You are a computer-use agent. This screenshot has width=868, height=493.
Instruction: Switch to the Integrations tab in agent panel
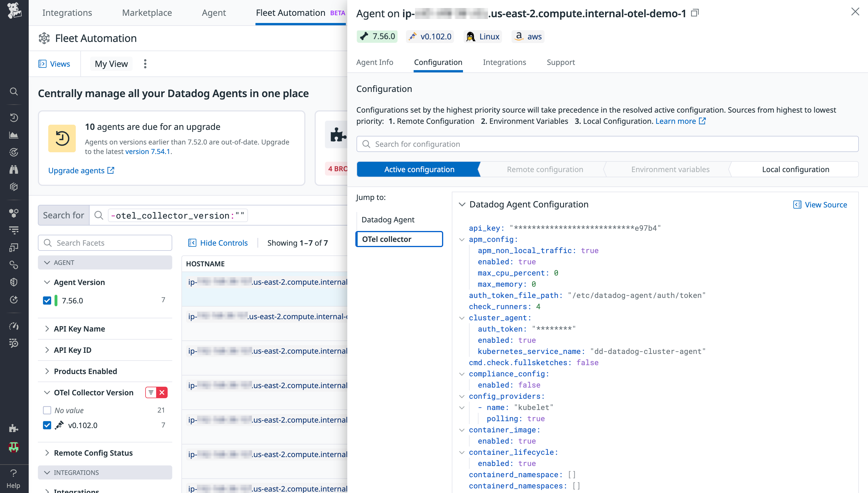504,62
